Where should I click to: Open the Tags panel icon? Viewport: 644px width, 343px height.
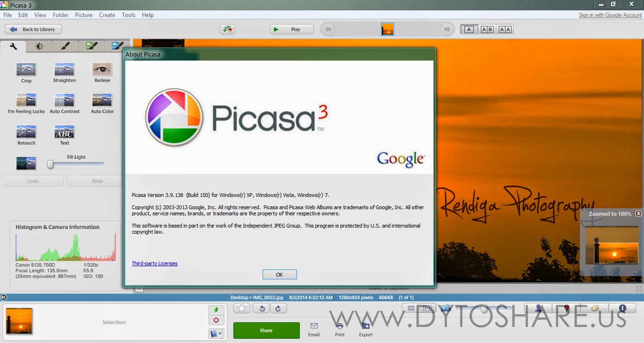[x=594, y=308]
